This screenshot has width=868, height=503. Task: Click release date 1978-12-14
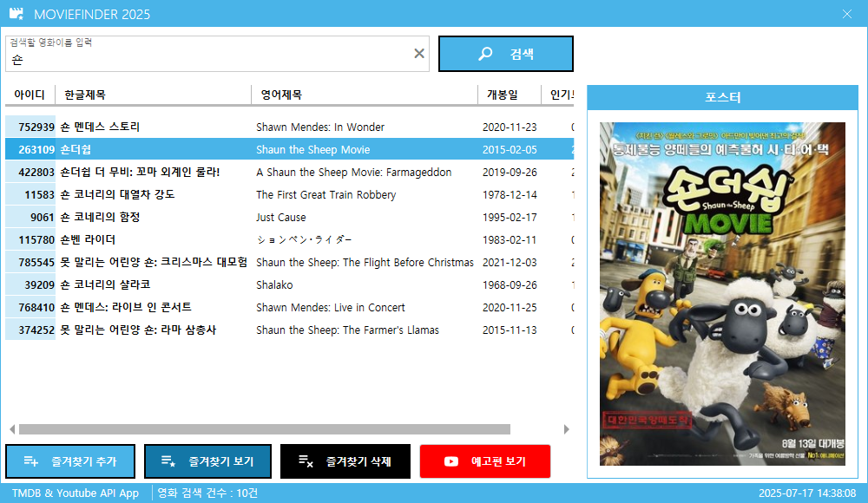tap(510, 195)
